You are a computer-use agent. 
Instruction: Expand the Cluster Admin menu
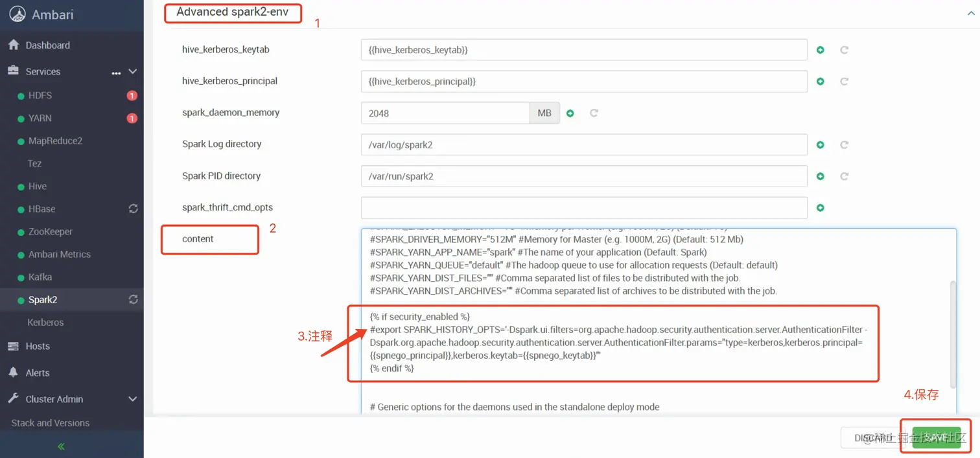[54, 400]
